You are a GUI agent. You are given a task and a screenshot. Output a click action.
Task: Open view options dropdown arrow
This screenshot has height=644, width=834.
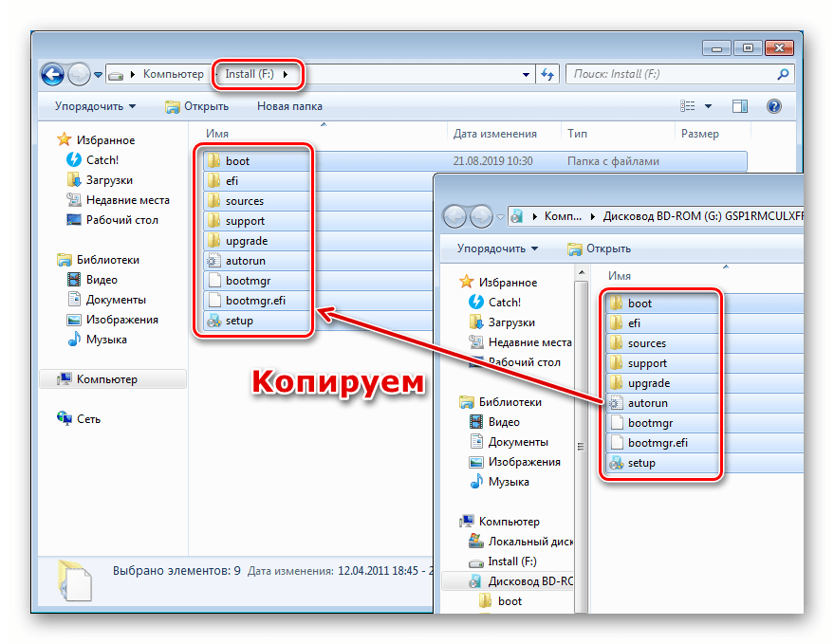(x=708, y=106)
